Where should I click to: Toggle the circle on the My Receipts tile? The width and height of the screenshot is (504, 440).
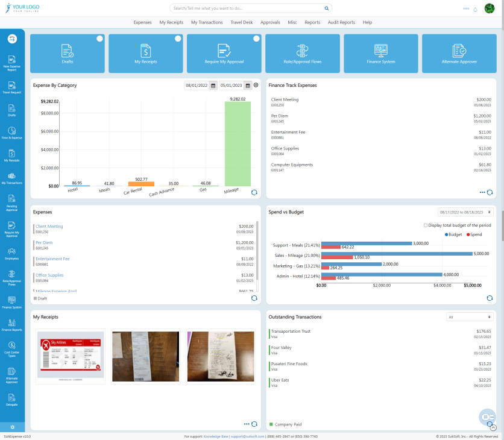point(178,39)
